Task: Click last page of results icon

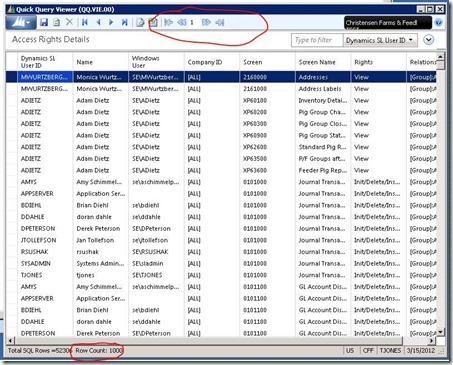Action: [x=220, y=22]
